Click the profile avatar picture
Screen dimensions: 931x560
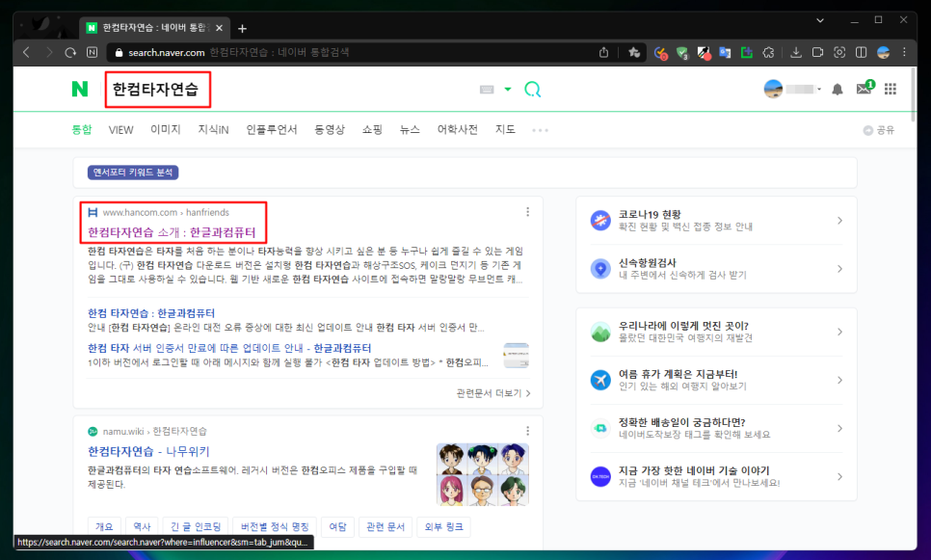pyautogui.click(x=773, y=89)
